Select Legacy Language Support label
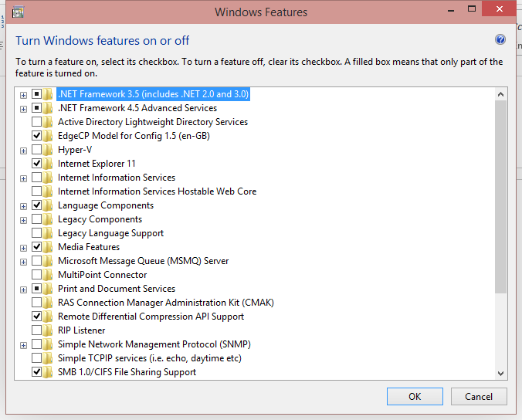This screenshot has width=522, height=420. 110,233
